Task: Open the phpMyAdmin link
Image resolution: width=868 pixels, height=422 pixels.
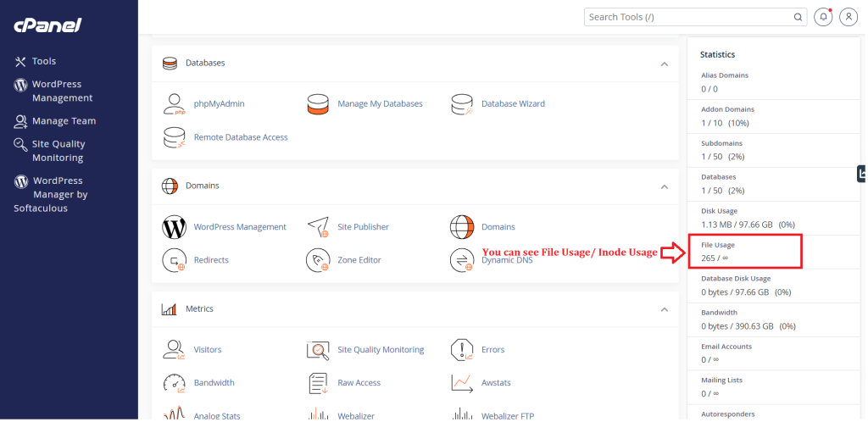Action: [219, 103]
